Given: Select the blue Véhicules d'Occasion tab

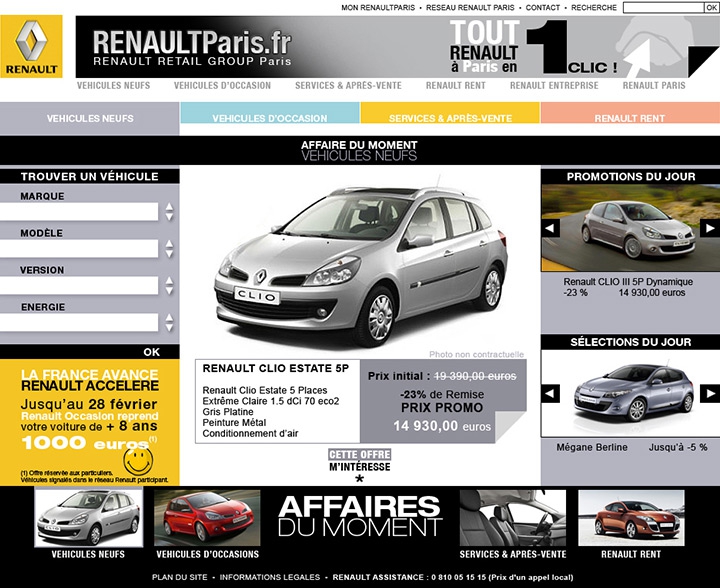Looking at the screenshot, I should point(270,113).
